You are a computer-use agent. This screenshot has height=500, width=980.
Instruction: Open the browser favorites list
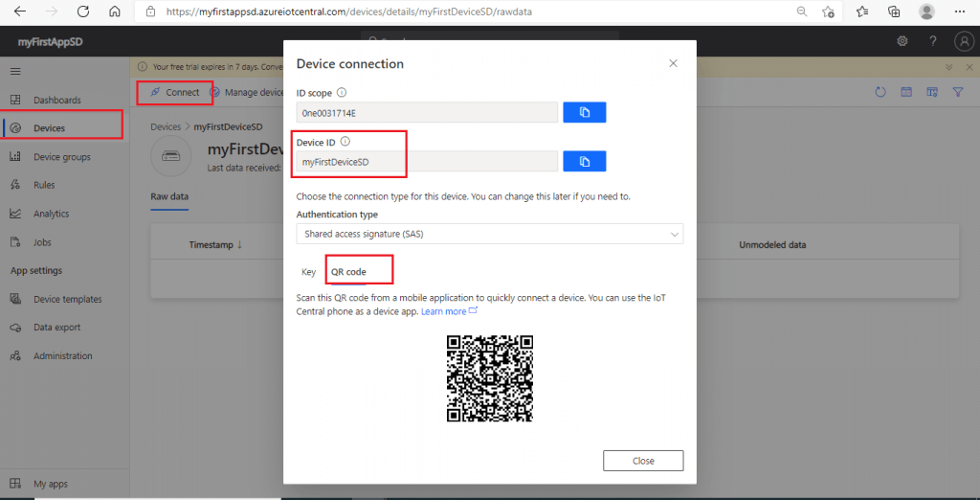(x=863, y=11)
